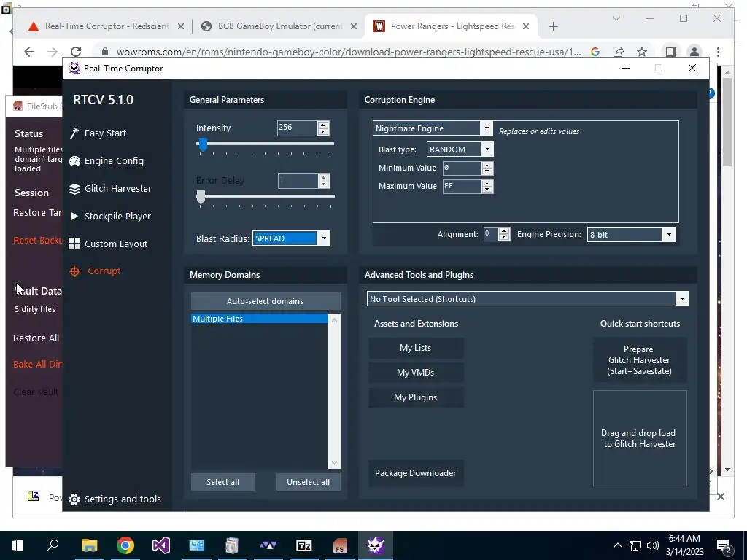
Task: Click the Chrome share icon
Action: coord(619,52)
